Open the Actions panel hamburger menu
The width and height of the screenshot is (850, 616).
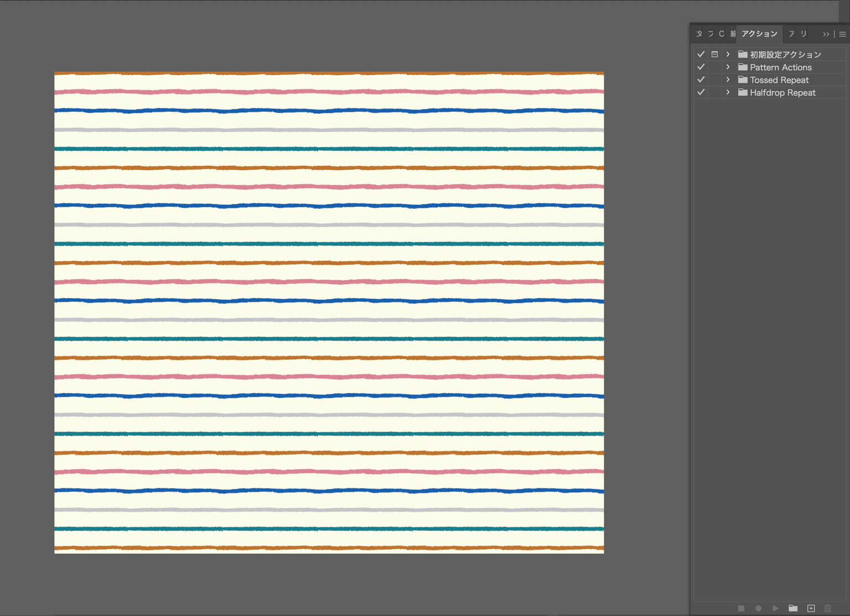point(842,34)
